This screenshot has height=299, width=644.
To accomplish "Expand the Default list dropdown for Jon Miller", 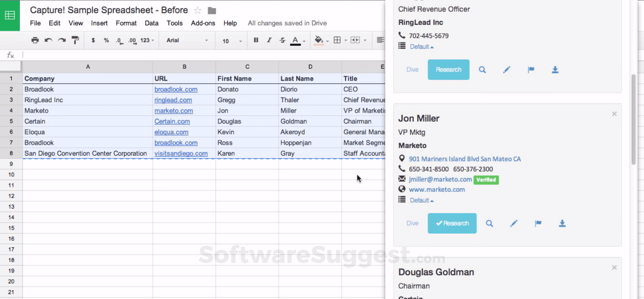I will (x=421, y=200).
